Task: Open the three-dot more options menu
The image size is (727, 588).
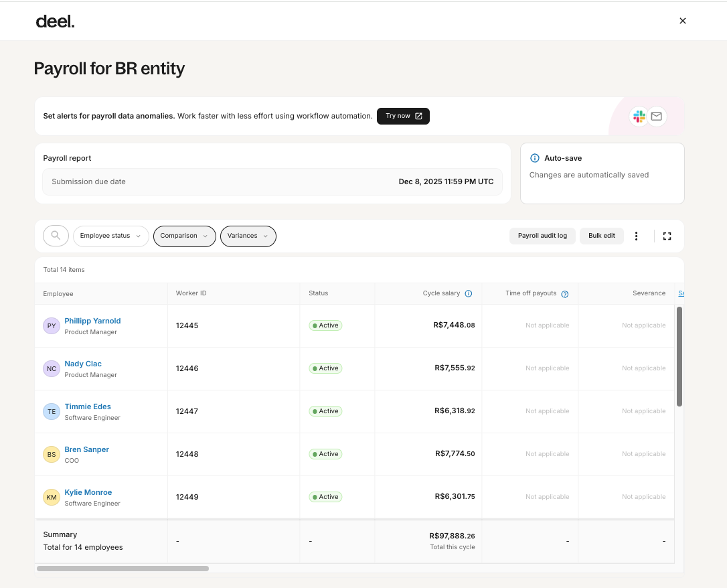Action: (636, 236)
